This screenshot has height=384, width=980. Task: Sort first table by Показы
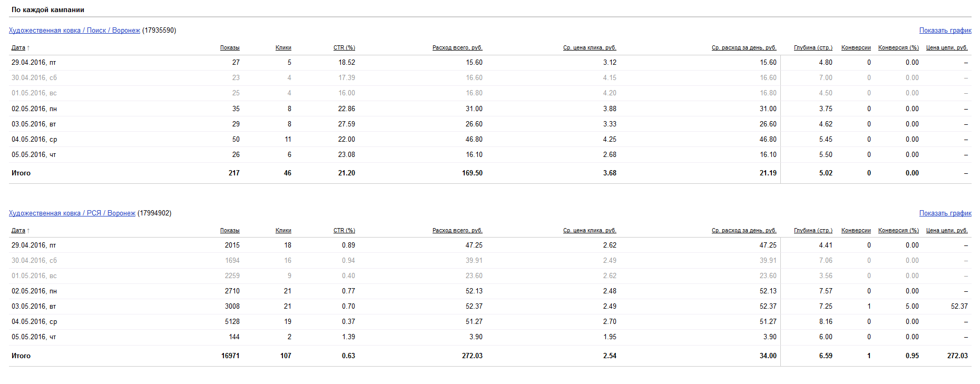click(x=230, y=48)
